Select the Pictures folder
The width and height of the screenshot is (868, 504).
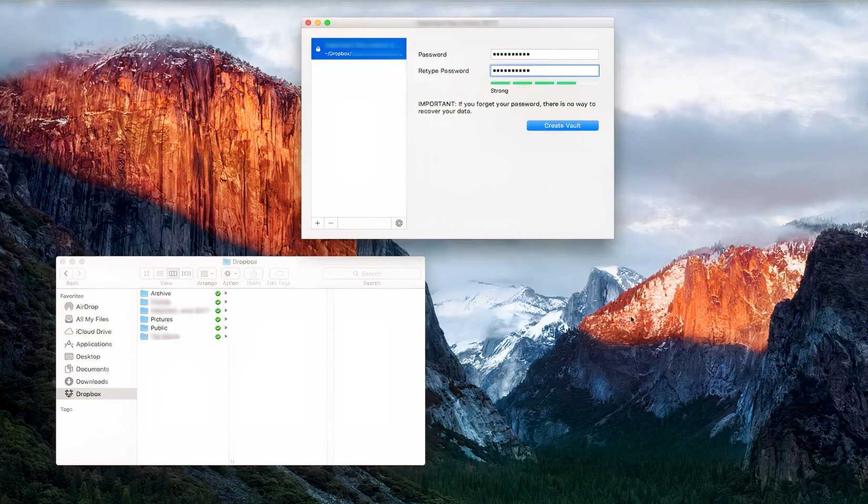click(161, 319)
